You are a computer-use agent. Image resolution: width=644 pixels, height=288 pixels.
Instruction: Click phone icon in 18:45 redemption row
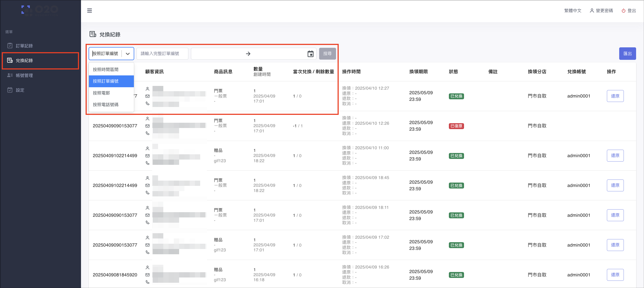pyautogui.click(x=148, y=193)
